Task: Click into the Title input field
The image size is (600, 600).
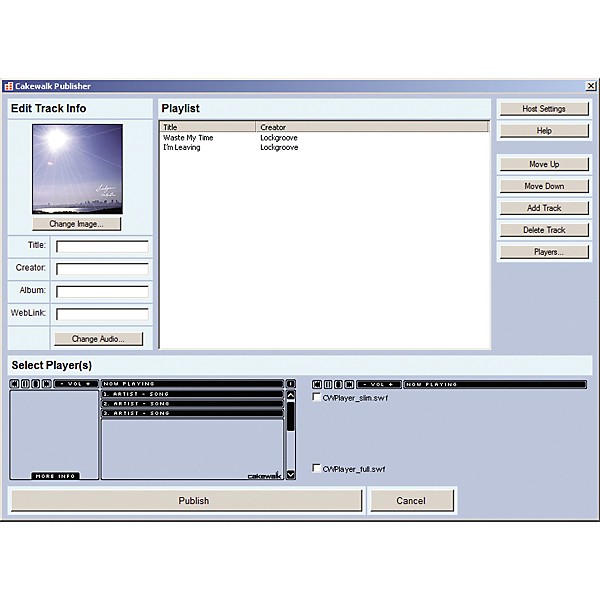Action: pos(102,247)
